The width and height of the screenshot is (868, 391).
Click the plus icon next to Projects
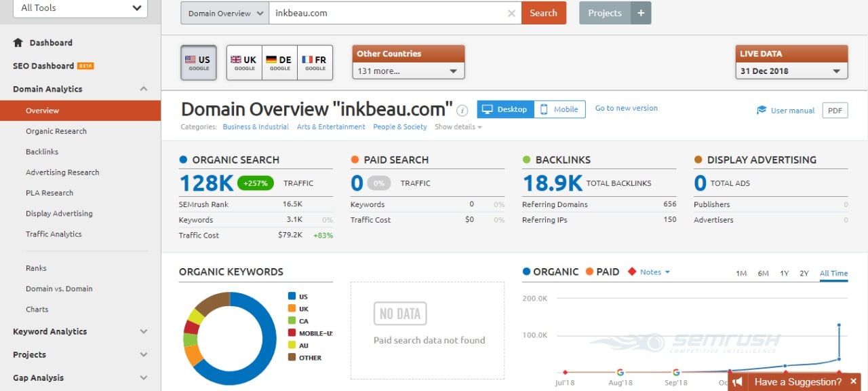[x=641, y=13]
